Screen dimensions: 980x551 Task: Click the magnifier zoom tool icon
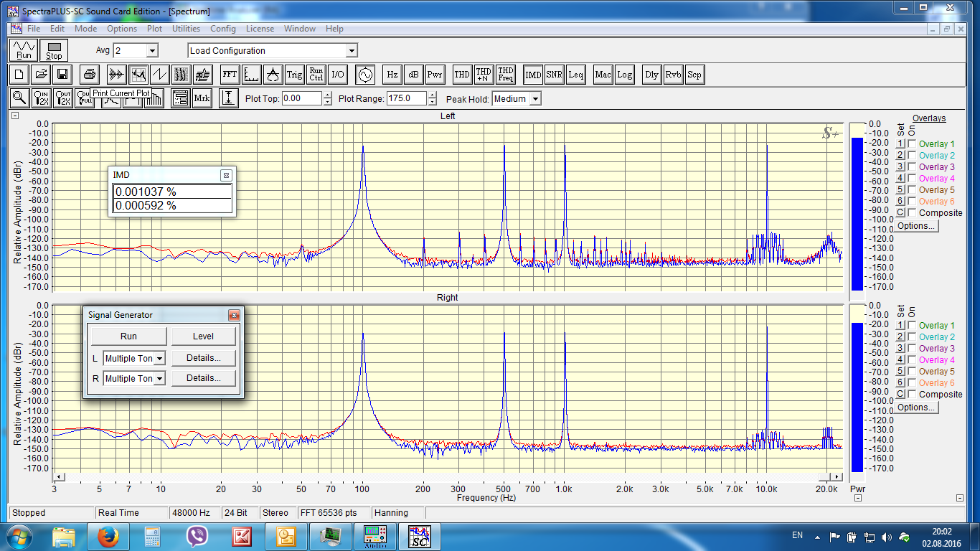[x=19, y=98]
